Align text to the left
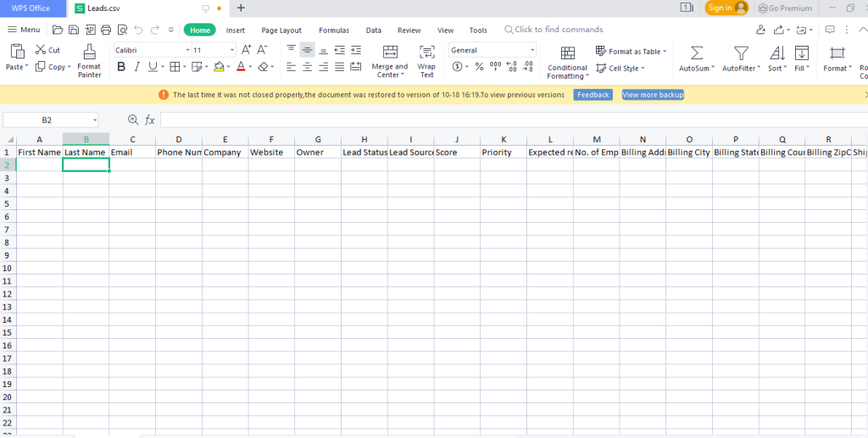 (292, 67)
